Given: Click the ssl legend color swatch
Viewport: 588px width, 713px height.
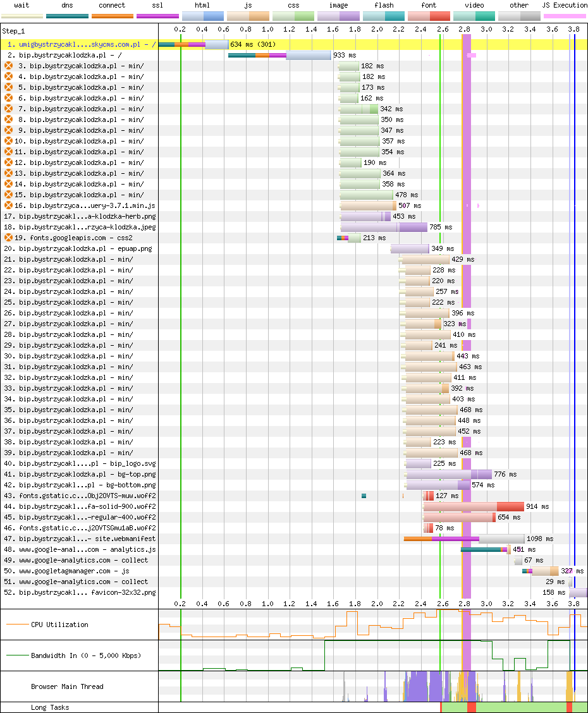Looking at the screenshot, I should (158, 16).
